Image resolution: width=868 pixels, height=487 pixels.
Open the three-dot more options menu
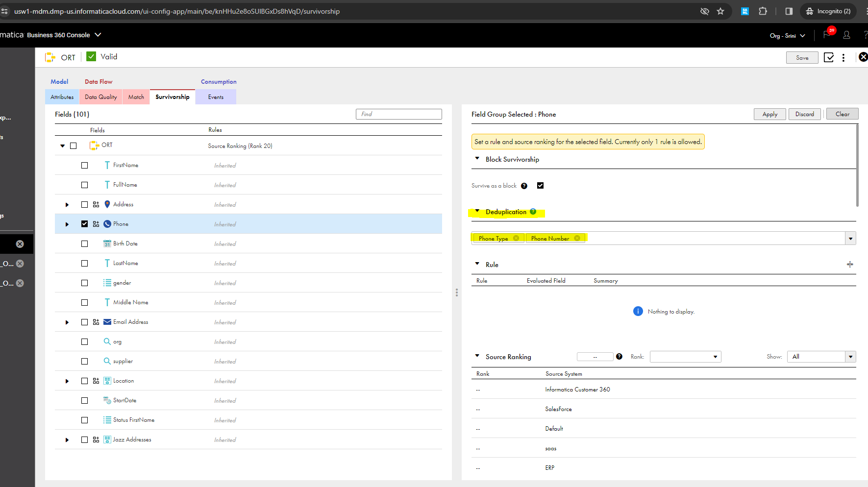pyautogui.click(x=843, y=58)
